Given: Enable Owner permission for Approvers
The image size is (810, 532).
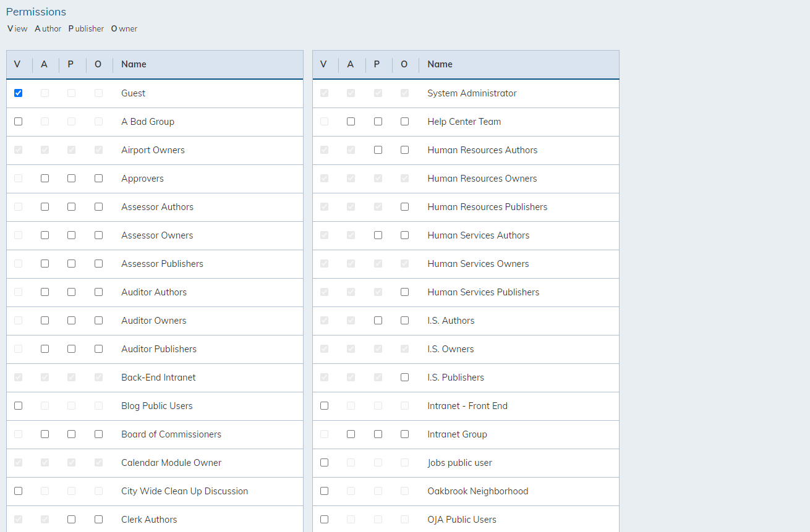Looking at the screenshot, I should [x=98, y=179].
